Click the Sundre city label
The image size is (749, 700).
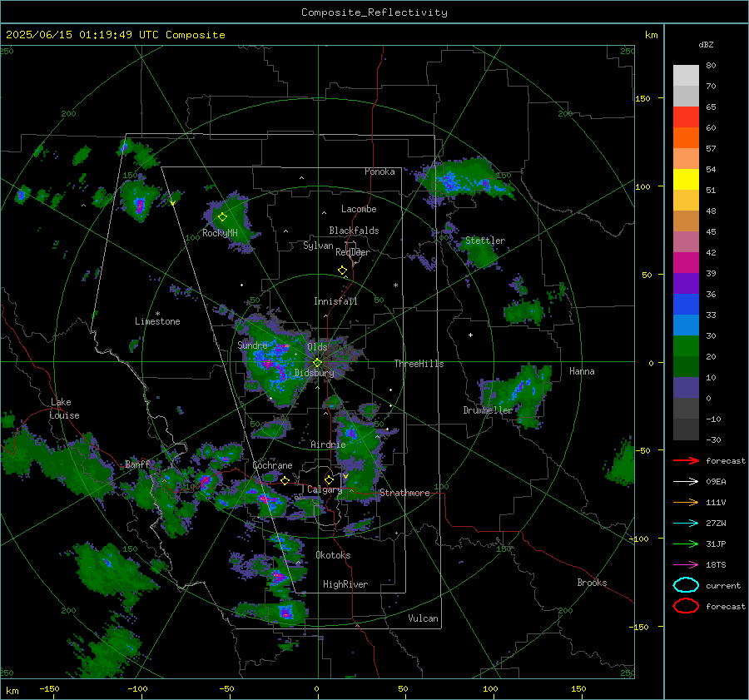pos(253,345)
